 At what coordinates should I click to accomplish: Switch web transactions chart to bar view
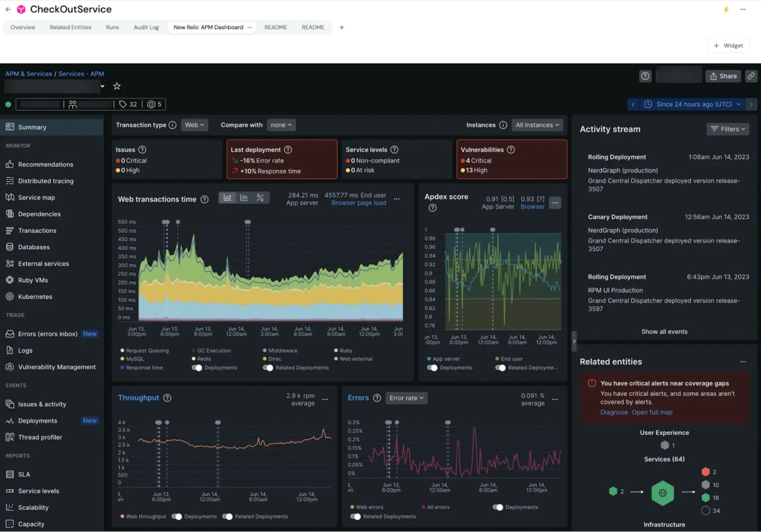tap(244, 198)
